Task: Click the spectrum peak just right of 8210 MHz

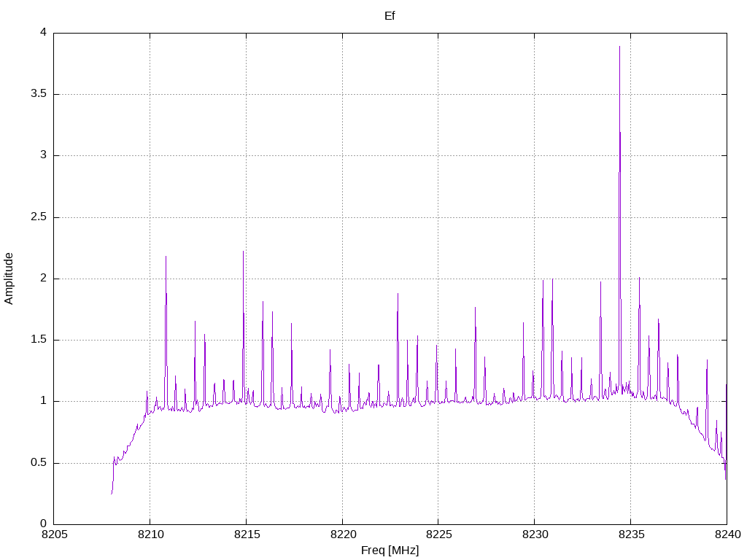Action: tap(166, 257)
